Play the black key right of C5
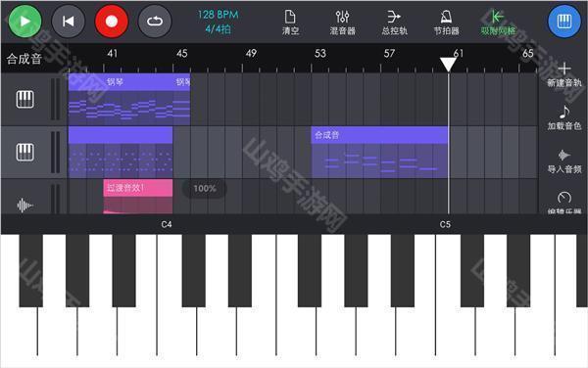Screen dimensions: 588x368 click(472, 270)
